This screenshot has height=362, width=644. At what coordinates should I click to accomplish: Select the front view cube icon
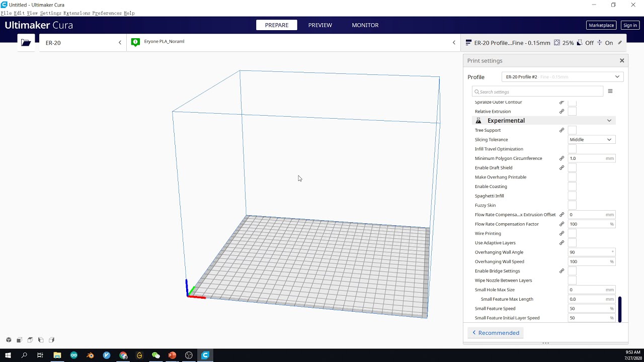19,340
